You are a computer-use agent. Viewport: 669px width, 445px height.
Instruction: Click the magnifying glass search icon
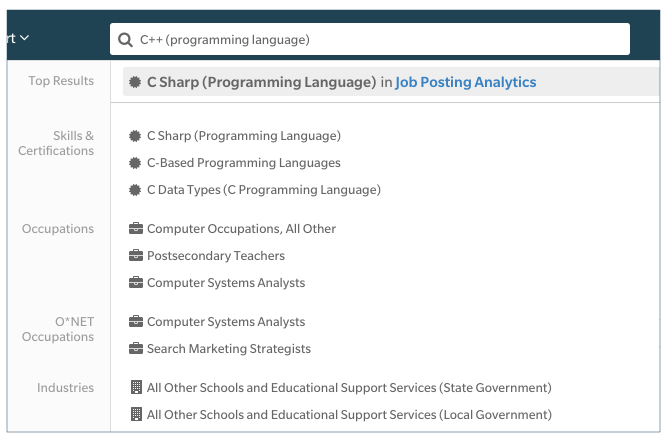tap(125, 40)
